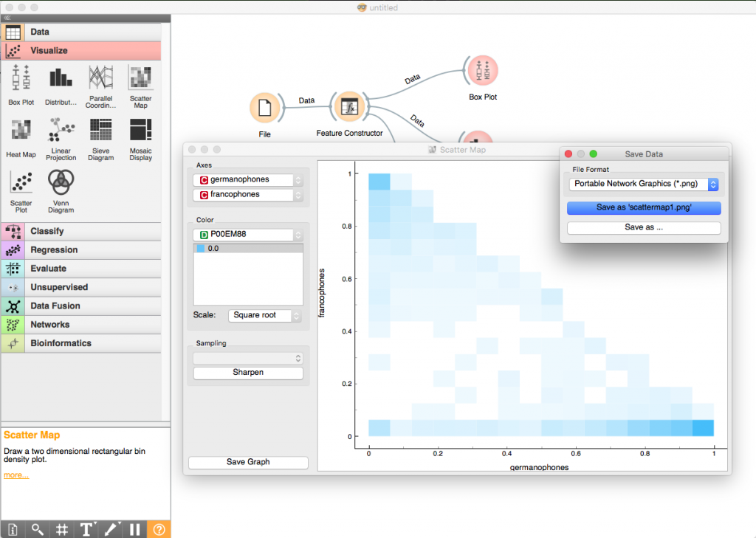Click the 'Save as ...' button
This screenshot has width=756, height=538.
click(x=644, y=227)
